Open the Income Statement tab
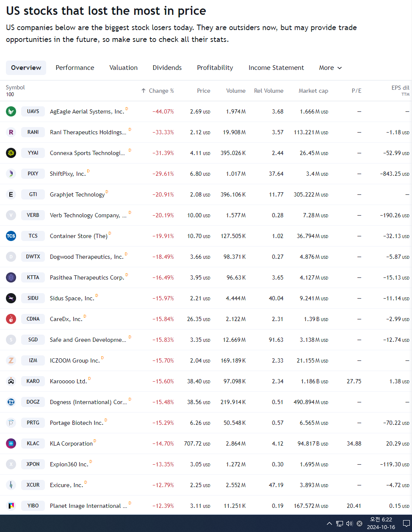This screenshot has width=412, height=532. (x=276, y=68)
